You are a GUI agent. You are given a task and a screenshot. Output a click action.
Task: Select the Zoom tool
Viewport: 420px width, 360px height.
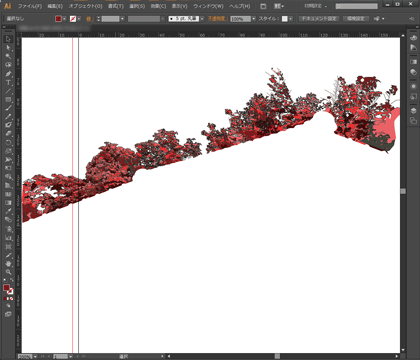click(8, 272)
